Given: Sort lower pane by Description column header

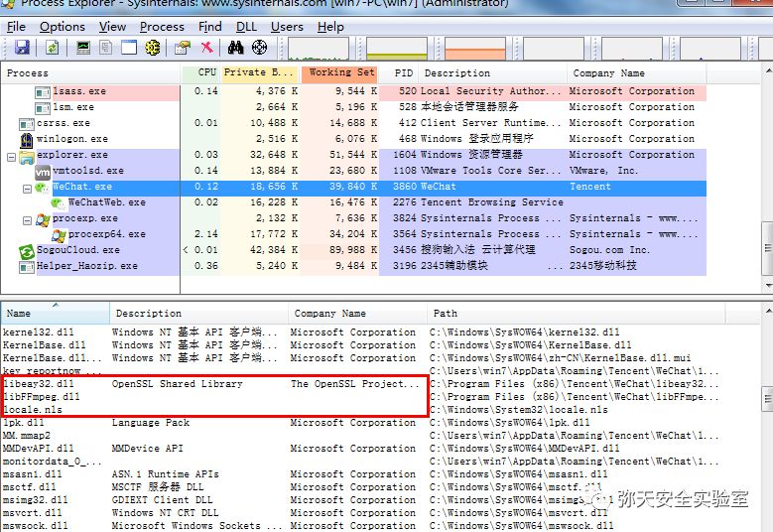Looking at the screenshot, I should click(x=198, y=313).
